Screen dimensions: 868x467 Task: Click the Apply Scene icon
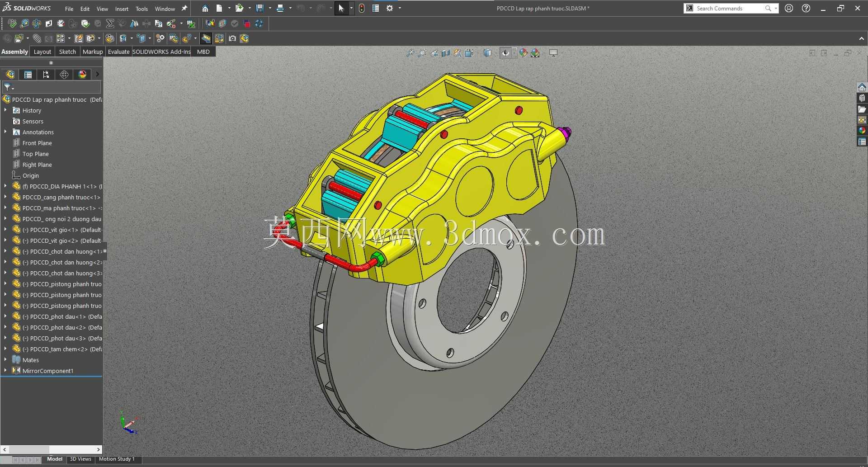(x=535, y=53)
